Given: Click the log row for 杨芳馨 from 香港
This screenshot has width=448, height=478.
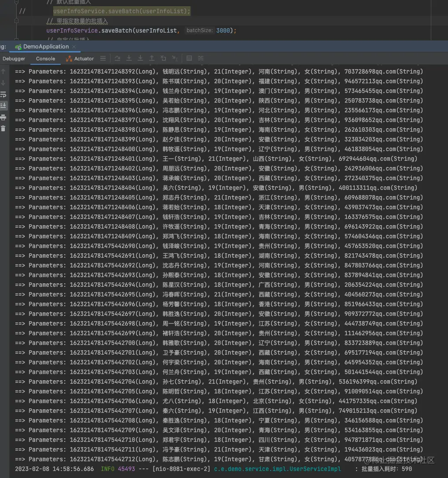Looking at the screenshot, I should pyautogui.click(x=219, y=304).
